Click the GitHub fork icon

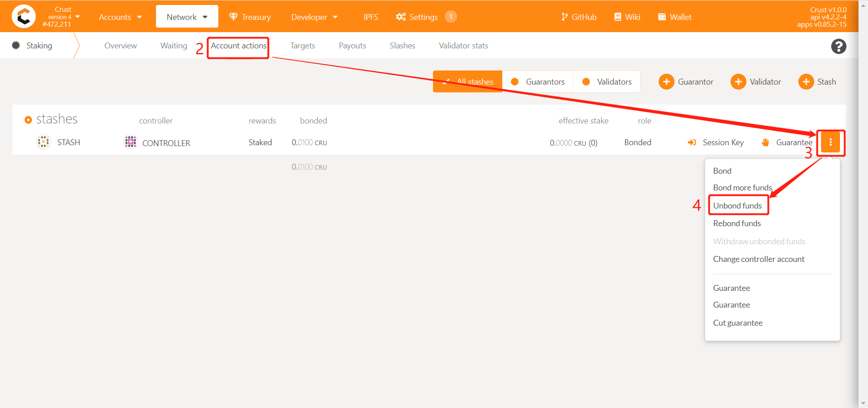point(564,17)
